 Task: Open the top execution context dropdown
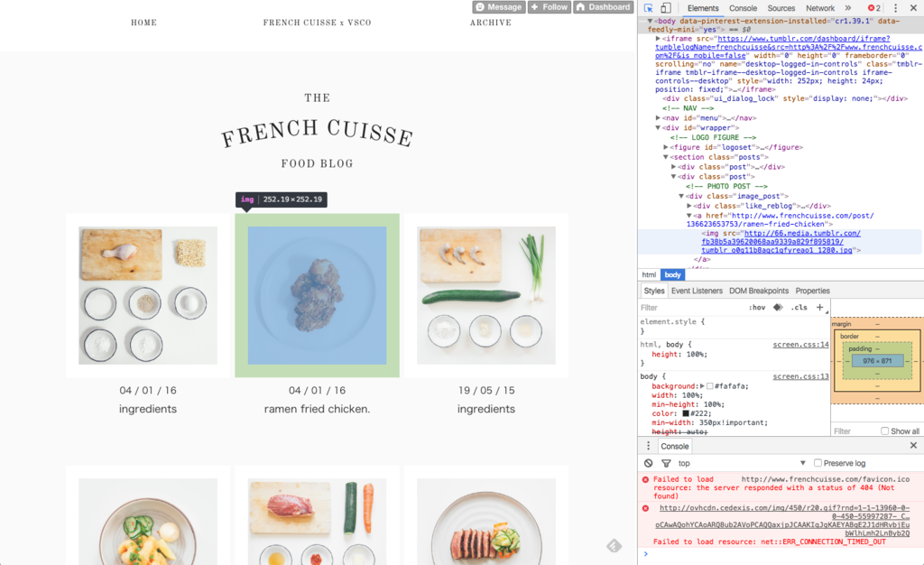pos(742,463)
